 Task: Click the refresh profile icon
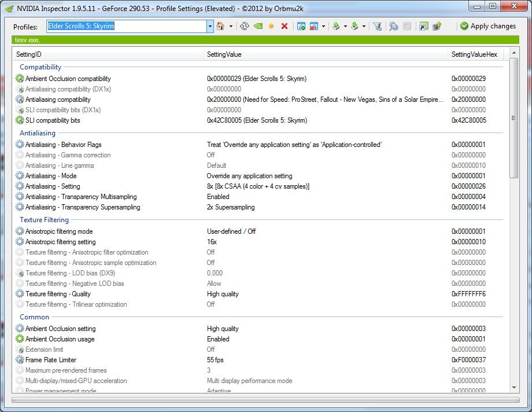tap(244, 26)
